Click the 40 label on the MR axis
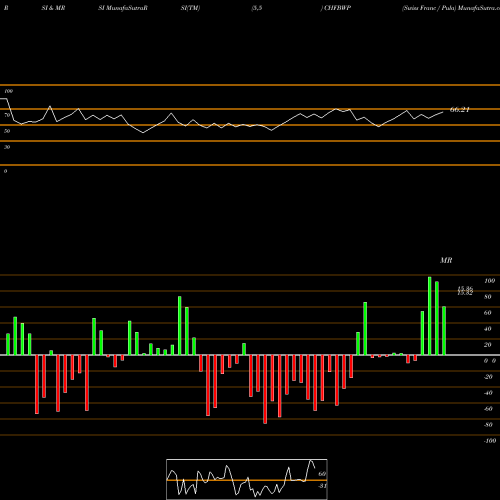This screenshot has height=500, width=500. point(488,329)
